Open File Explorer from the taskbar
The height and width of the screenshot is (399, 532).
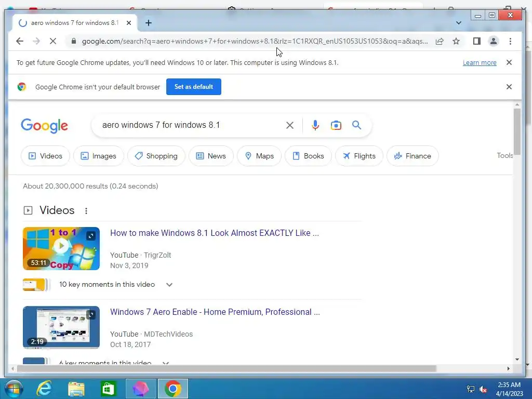coord(76,389)
